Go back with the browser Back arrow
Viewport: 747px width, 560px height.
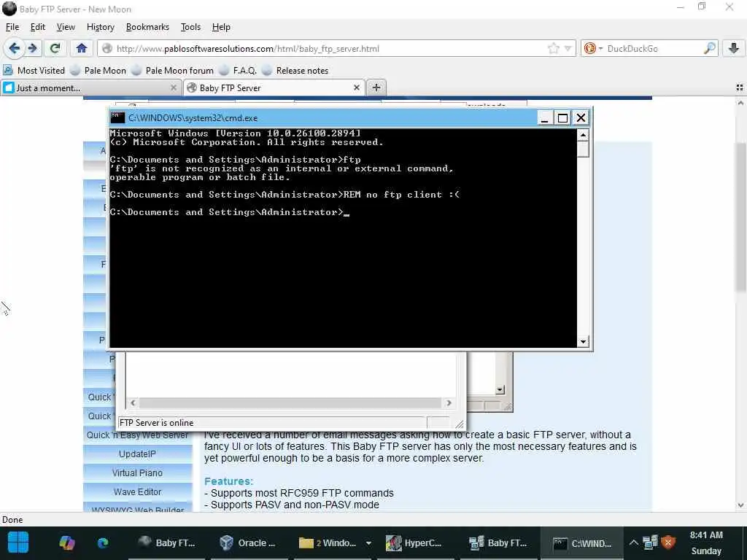coord(15,48)
